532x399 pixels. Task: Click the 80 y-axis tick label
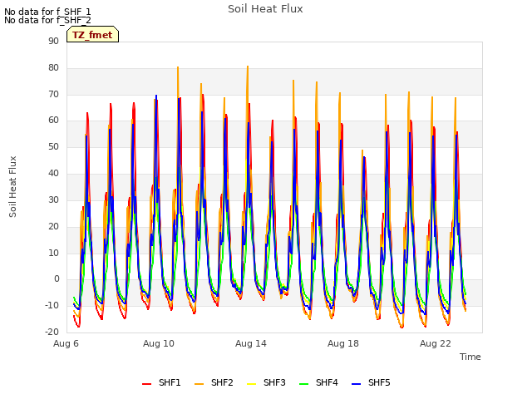point(53,68)
